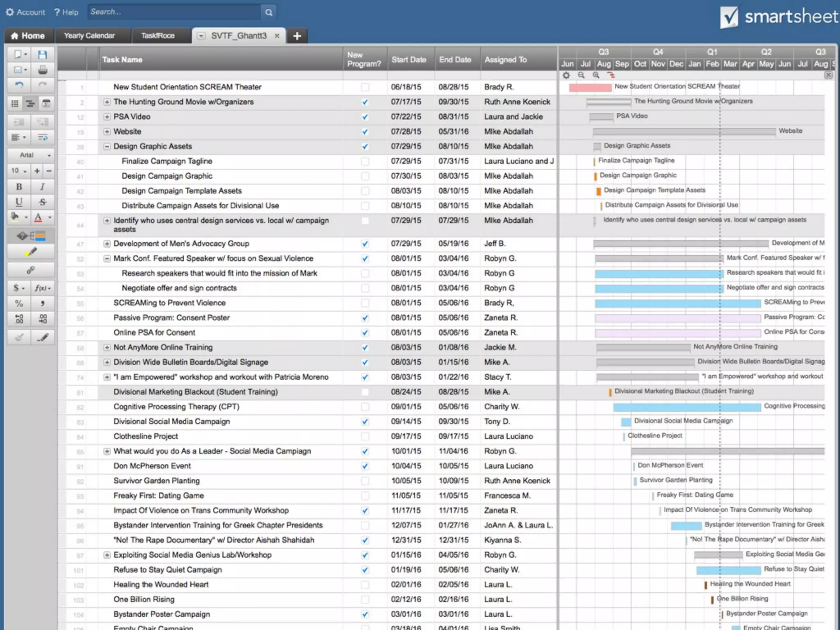The width and height of the screenshot is (840, 630).
Task: Check New Program for Clothesline Project
Action: [x=365, y=436]
